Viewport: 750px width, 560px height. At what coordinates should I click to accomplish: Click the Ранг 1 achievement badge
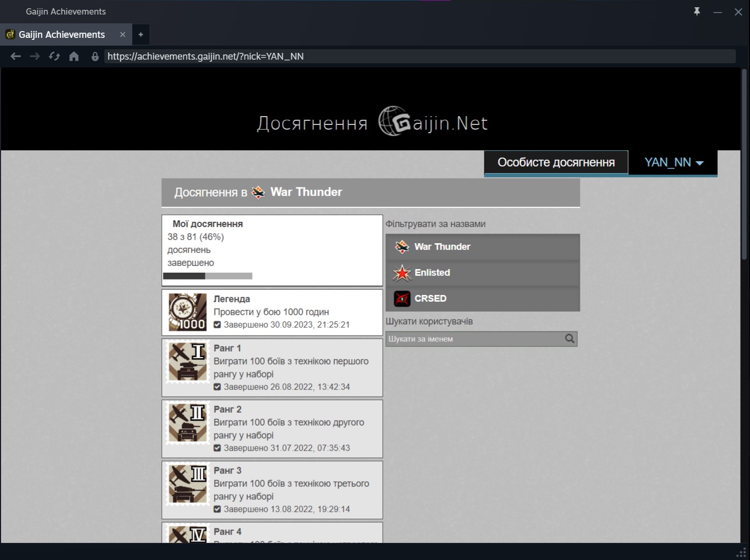[x=188, y=362]
